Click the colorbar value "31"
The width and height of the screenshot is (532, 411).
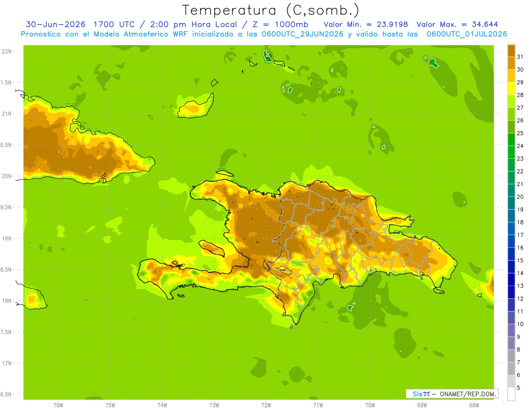click(x=520, y=57)
